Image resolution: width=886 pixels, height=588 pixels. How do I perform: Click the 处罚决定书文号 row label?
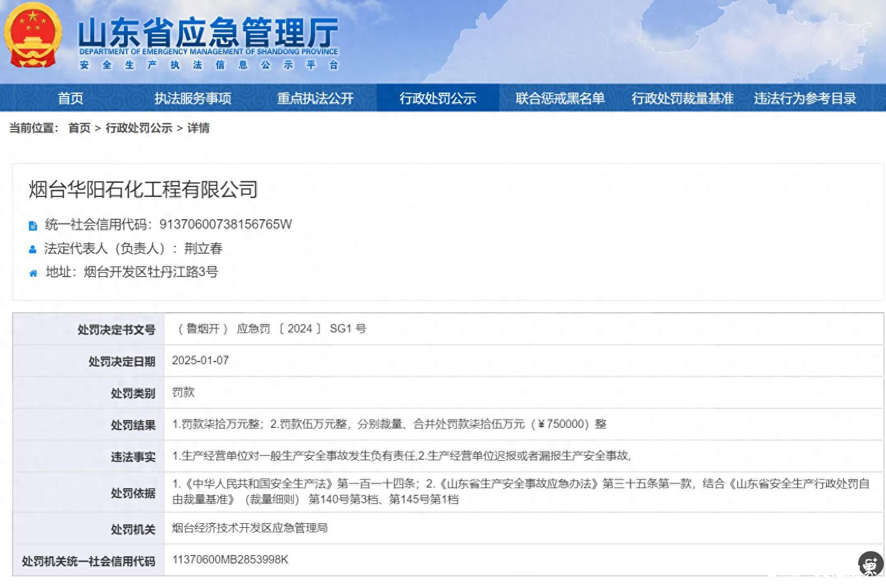click(116, 330)
